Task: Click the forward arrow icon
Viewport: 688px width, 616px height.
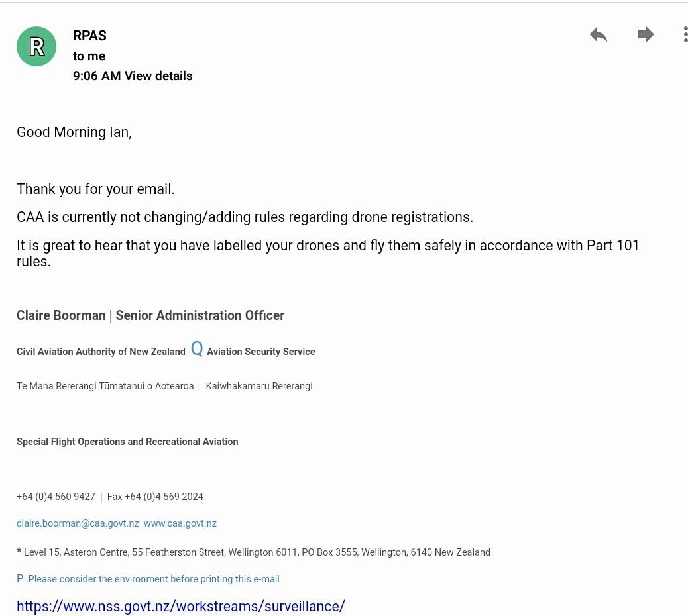Action: tap(646, 34)
